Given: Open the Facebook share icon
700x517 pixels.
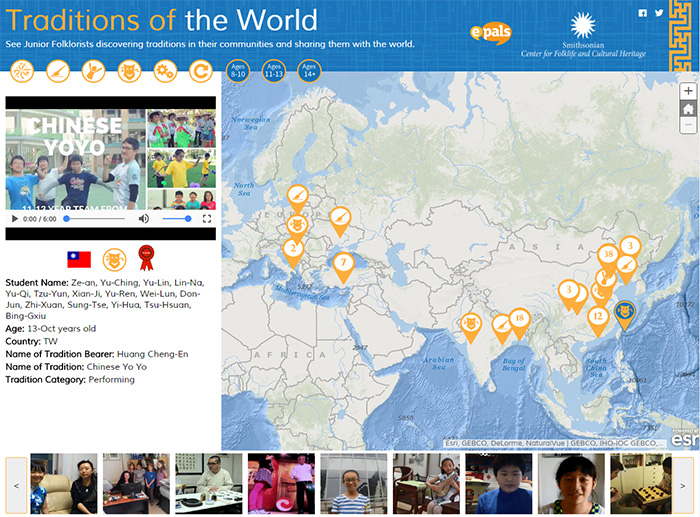Looking at the screenshot, I should [642, 13].
